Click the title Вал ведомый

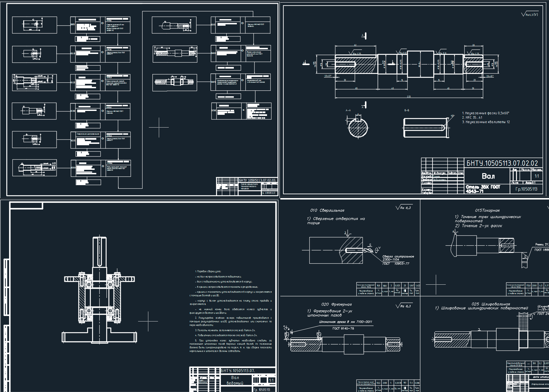[235, 380]
